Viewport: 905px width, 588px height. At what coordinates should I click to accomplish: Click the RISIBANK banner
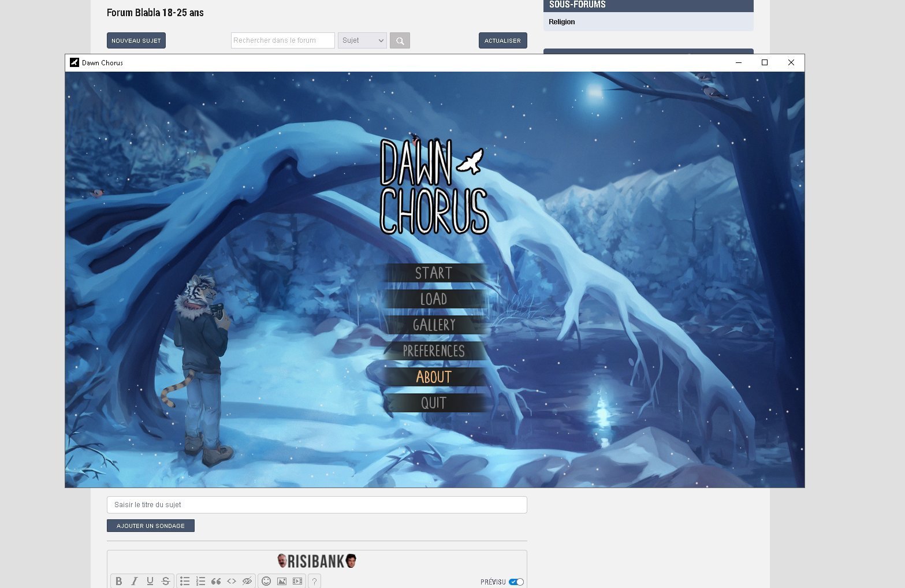[317, 561]
